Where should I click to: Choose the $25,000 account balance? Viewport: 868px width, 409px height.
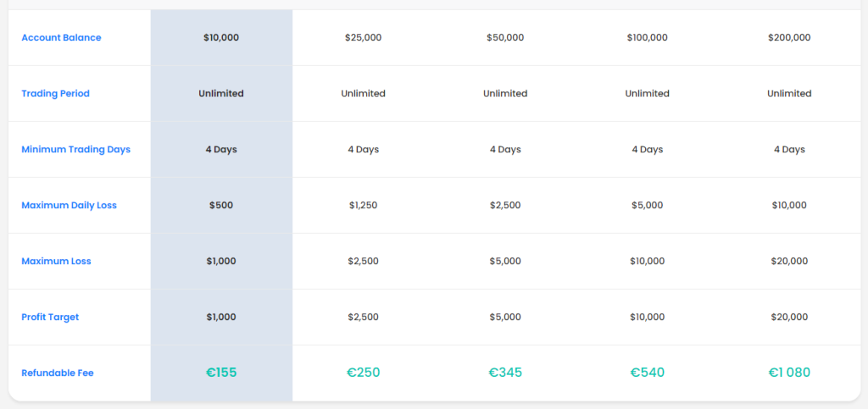tap(363, 37)
